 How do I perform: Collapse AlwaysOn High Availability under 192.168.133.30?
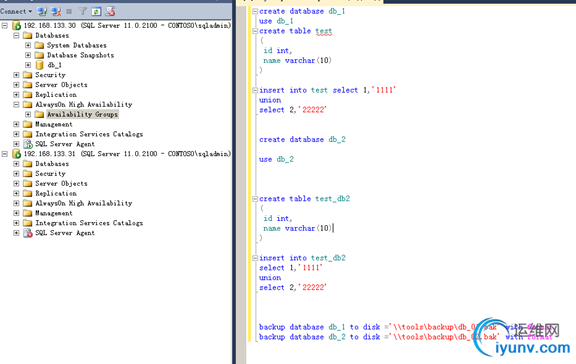click(16, 104)
